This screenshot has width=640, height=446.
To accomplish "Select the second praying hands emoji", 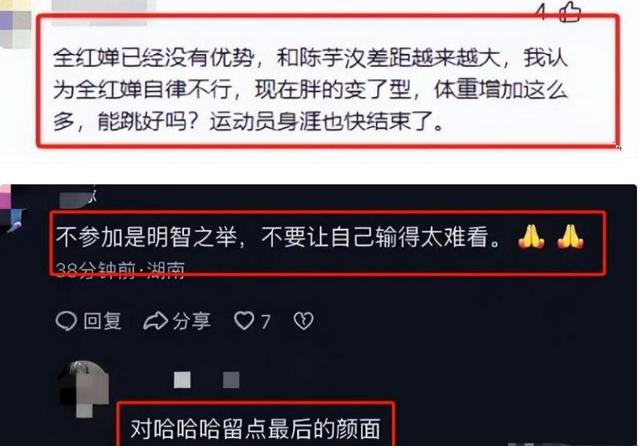I will click(x=570, y=237).
